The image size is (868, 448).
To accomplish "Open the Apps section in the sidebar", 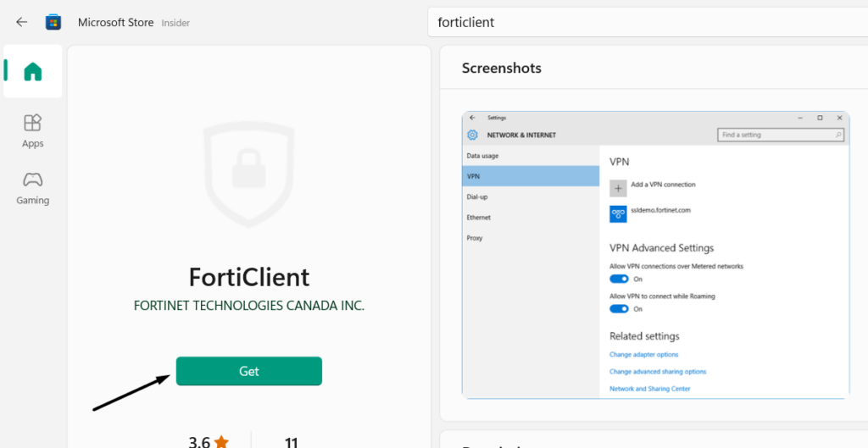I will point(33,131).
